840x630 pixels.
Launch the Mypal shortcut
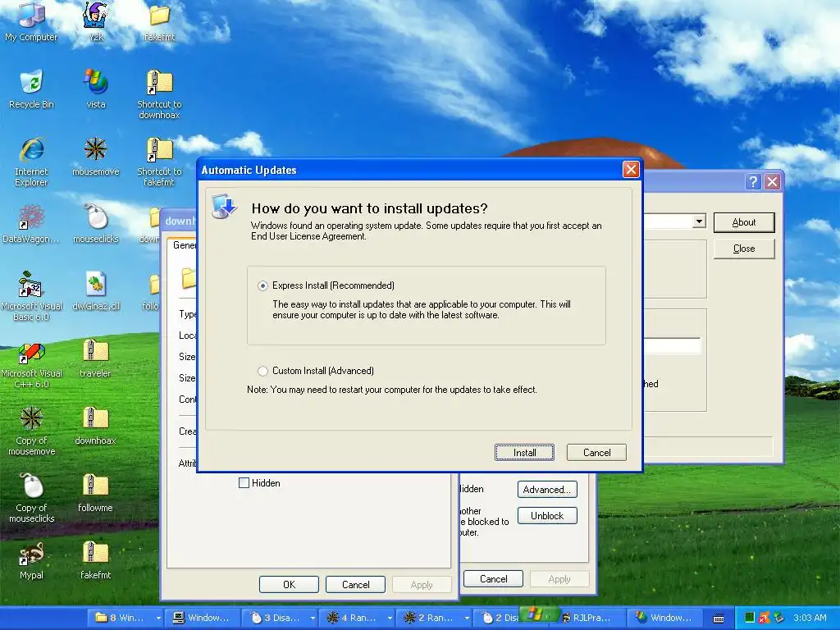click(x=31, y=560)
